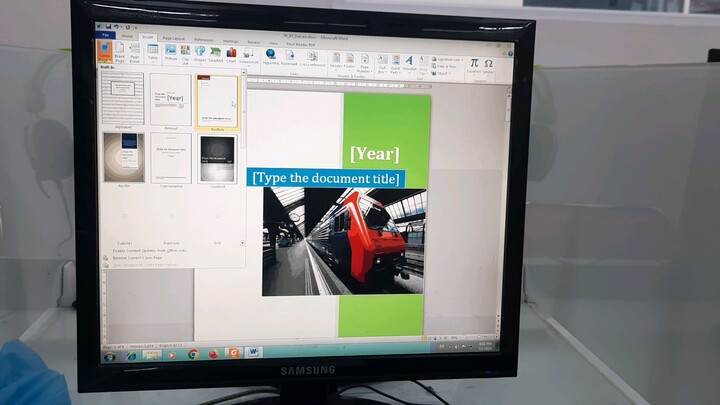This screenshot has height=405, width=720.
Task: Open the Cover Page gallery button
Action: [x=105, y=51]
